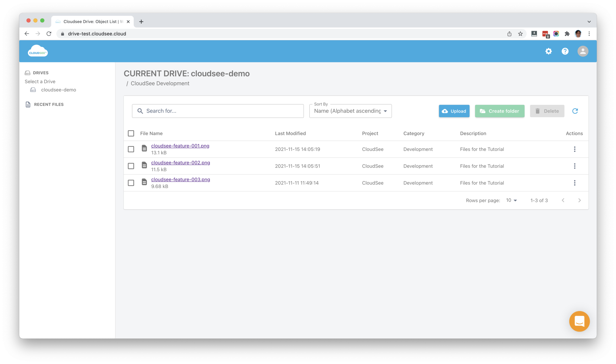Open the user profile icon top right
The image size is (616, 364).
click(x=583, y=51)
